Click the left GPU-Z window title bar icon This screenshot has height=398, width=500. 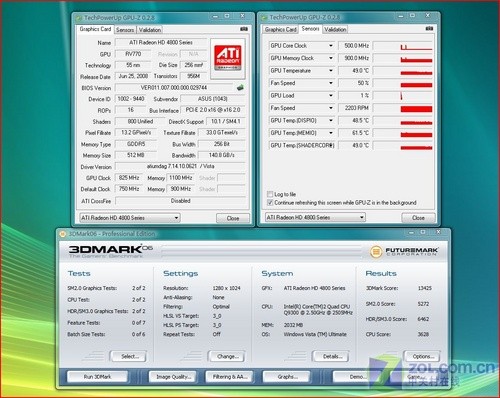[79, 18]
